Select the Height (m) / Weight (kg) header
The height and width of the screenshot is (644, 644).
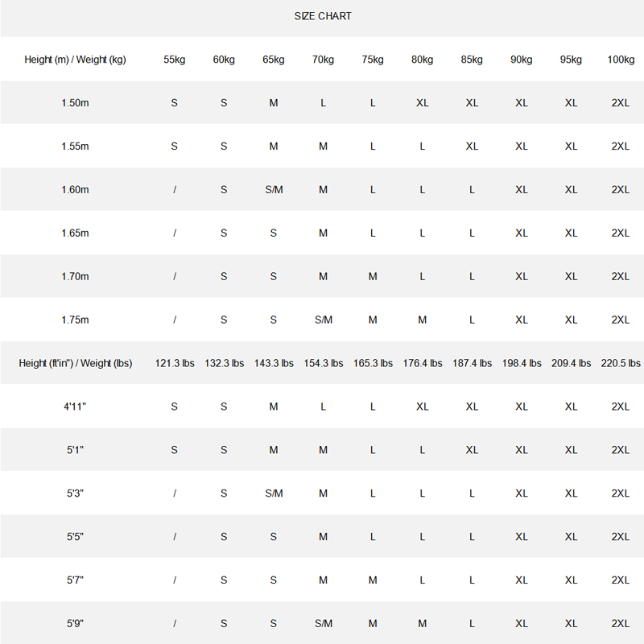pyautogui.click(x=75, y=60)
